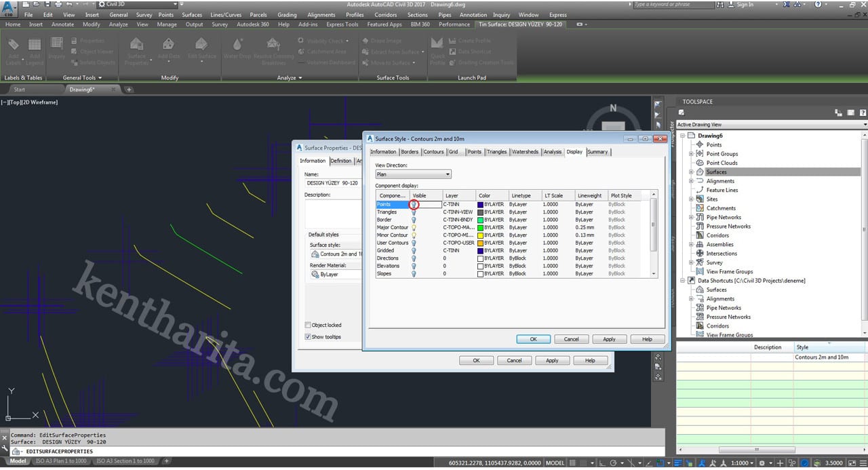Turn off Major Contour visibility bulb
This screenshot has height=470, width=868.
(x=414, y=227)
